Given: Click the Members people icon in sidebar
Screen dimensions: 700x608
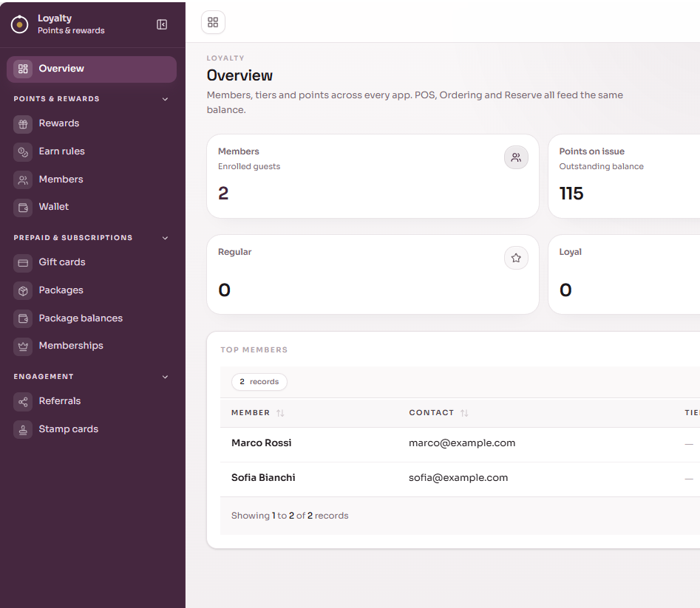Looking at the screenshot, I should 23,180.
